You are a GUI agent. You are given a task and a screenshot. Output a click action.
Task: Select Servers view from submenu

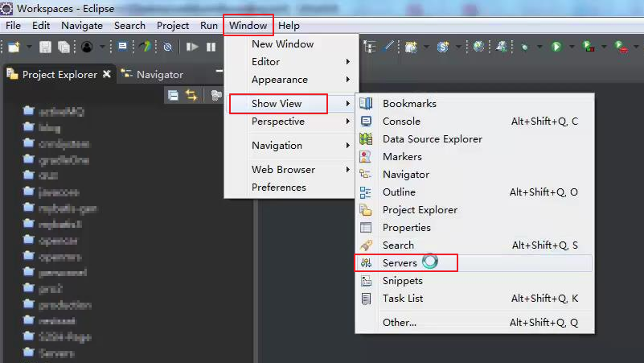[474, 262]
